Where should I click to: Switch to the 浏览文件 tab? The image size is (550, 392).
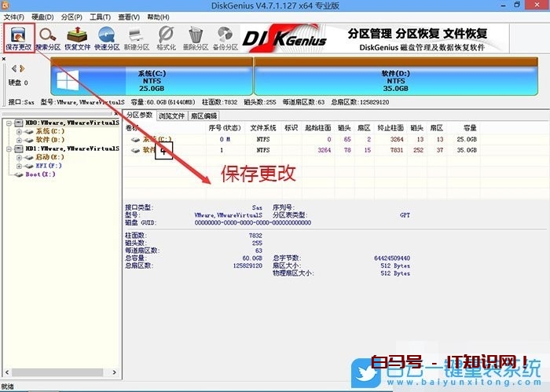(x=171, y=115)
